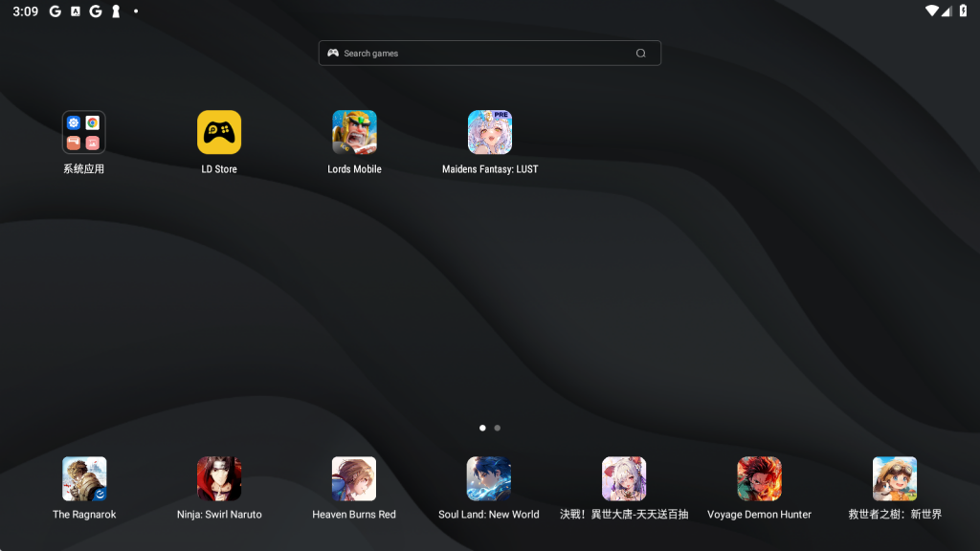Viewport: 980px width, 551px height.
Task: Launch Soul Land: New World
Action: pos(489,478)
